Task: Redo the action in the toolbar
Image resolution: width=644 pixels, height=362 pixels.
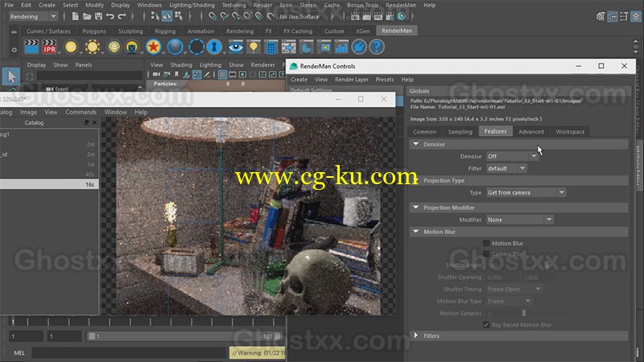Action: [122, 16]
